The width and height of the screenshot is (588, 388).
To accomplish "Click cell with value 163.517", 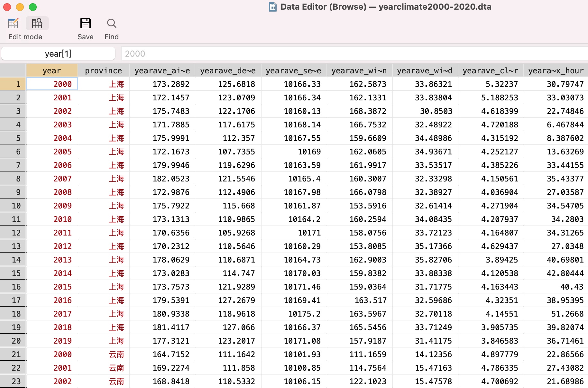I will click(359, 300).
